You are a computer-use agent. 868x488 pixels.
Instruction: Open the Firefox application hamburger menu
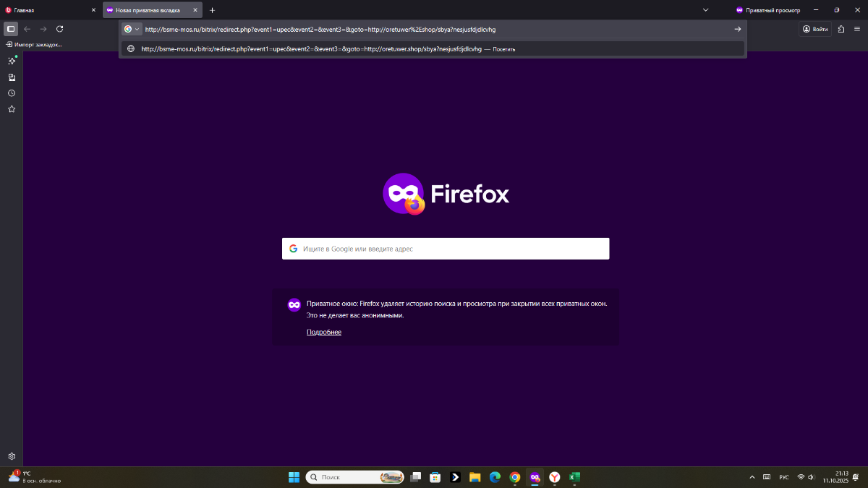[857, 29]
